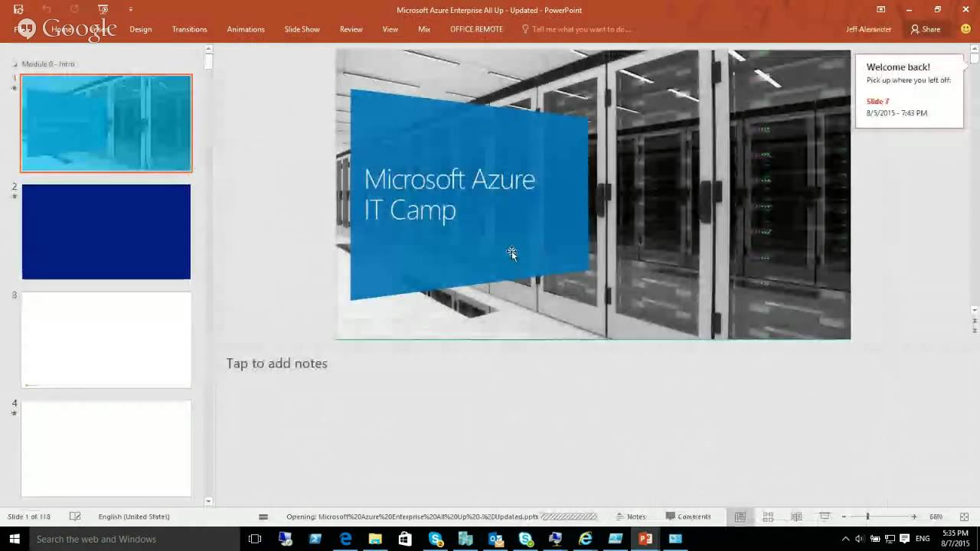
Task: Click Tap to add notes area
Action: [x=276, y=364]
